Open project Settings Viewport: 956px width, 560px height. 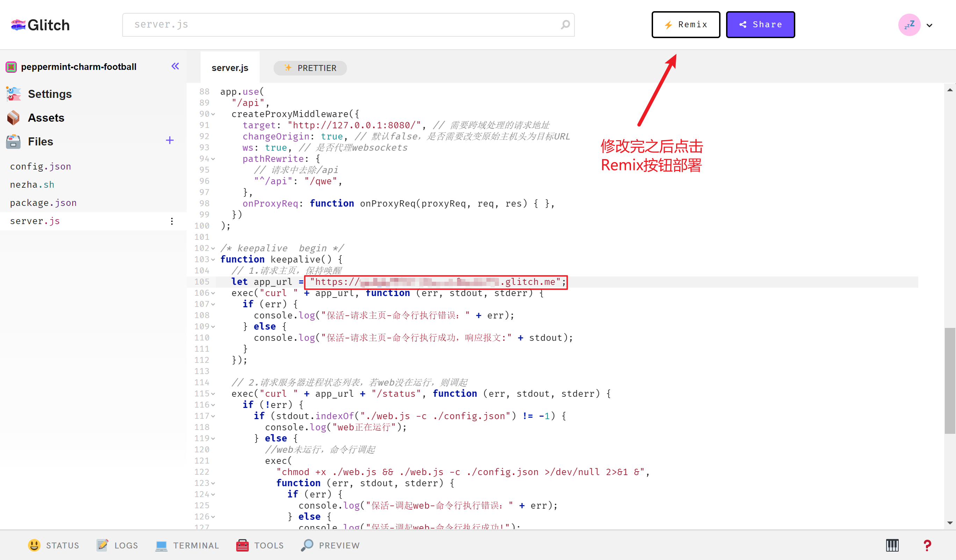[x=50, y=94]
